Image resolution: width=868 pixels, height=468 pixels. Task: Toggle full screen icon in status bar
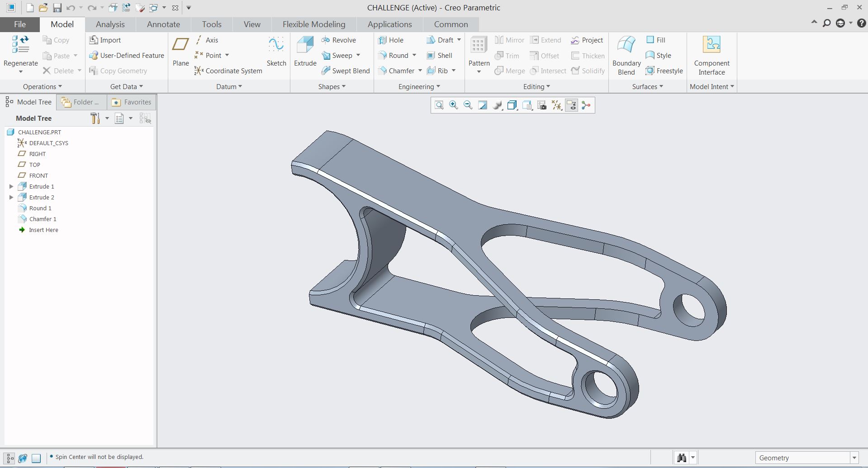36,458
